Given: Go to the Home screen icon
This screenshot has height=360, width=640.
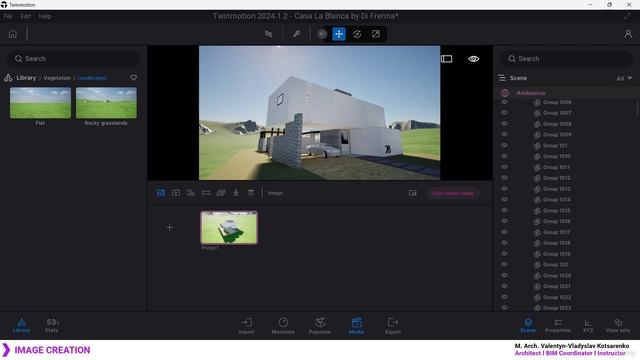Looking at the screenshot, I should (x=13, y=34).
